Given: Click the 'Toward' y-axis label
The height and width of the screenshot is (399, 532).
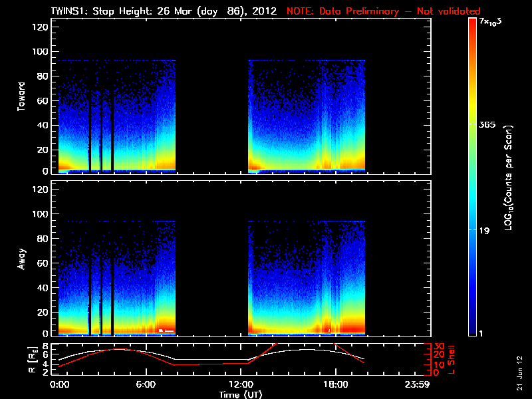Looking at the screenshot, I should [21, 96].
